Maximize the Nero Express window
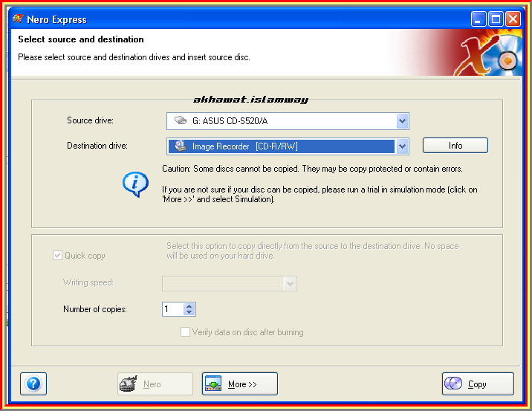The image size is (532, 411). 496,19
